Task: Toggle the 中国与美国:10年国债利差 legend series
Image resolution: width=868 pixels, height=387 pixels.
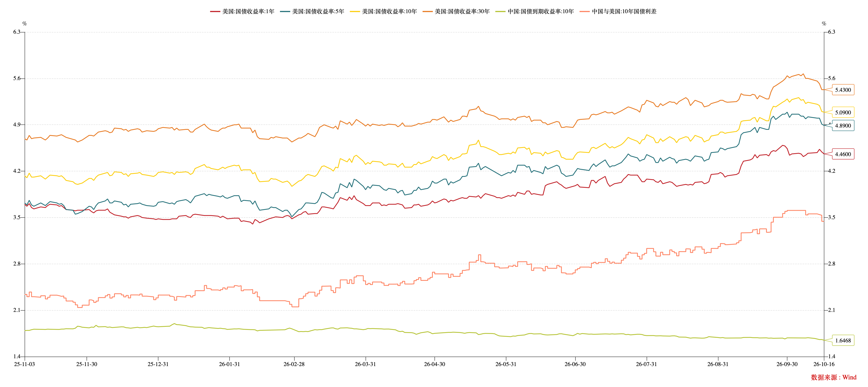Action: (618, 12)
